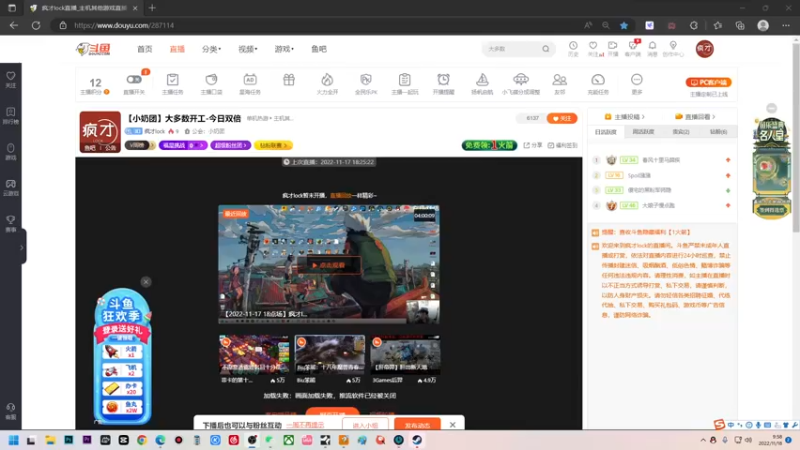Open the 鱼吧 nav item
This screenshot has width=800, height=450.
click(x=319, y=49)
